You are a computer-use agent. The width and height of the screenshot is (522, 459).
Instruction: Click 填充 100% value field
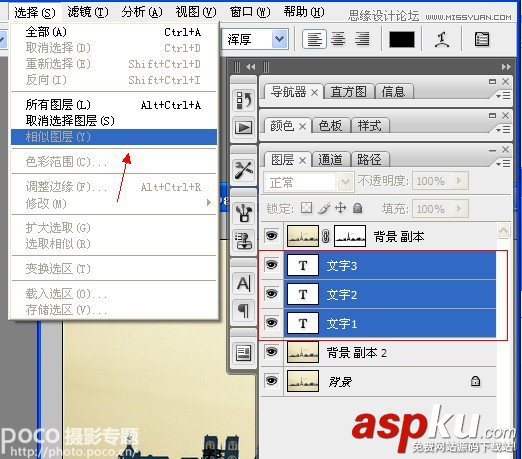pos(431,209)
